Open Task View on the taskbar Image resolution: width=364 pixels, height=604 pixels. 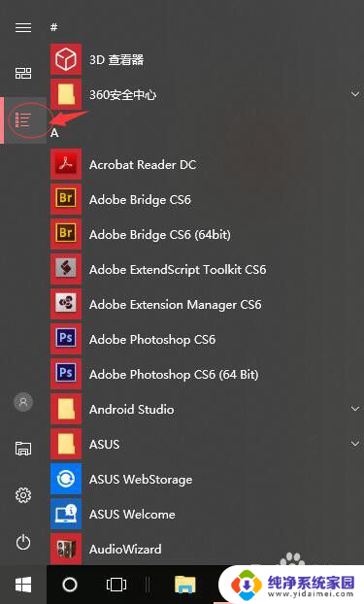(x=116, y=585)
